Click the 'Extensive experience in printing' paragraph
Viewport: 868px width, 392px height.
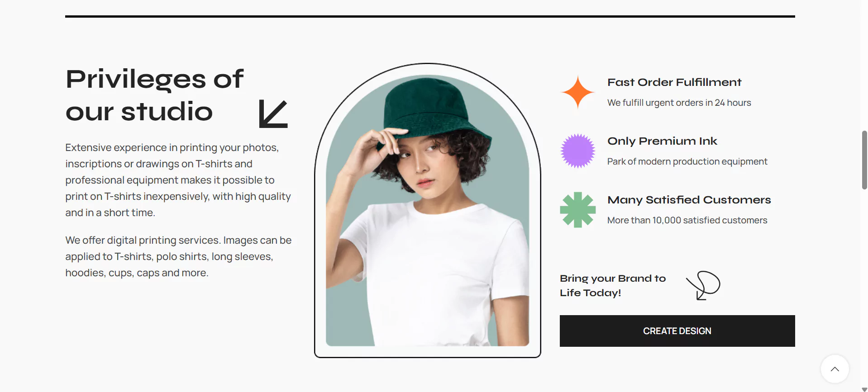[178, 180]
